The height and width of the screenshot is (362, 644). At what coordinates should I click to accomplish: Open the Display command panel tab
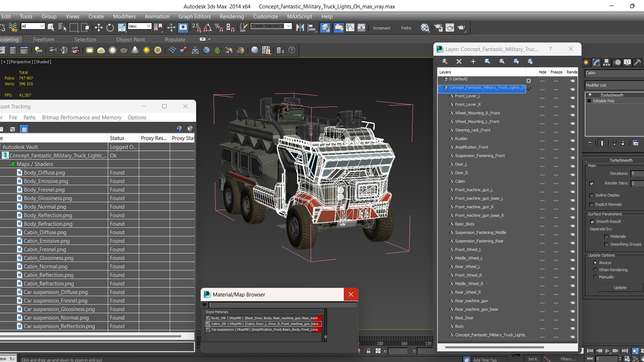(x=627, y=62)
